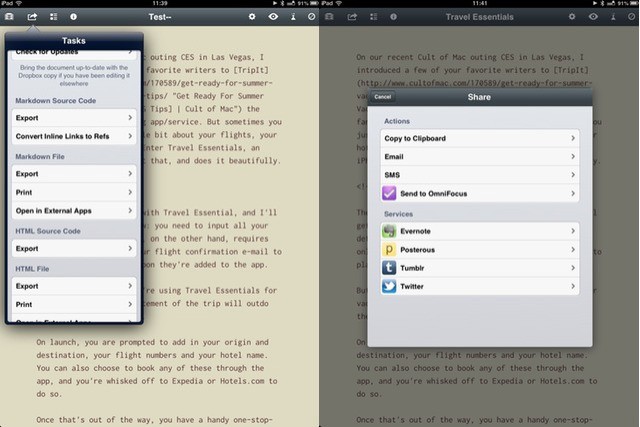640x427 pixels.
Task: Expand the Copy to Clipboard row chevron
Action: [572, 138]
